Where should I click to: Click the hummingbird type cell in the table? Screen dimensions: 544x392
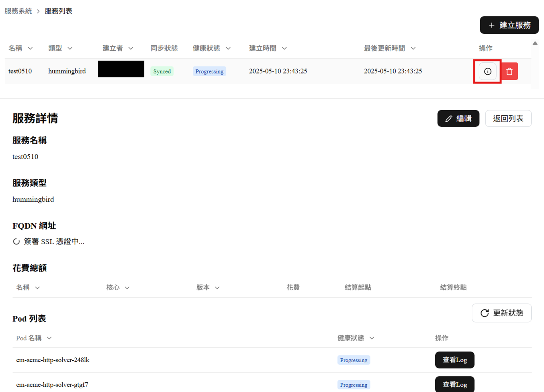tap(67, 71)
